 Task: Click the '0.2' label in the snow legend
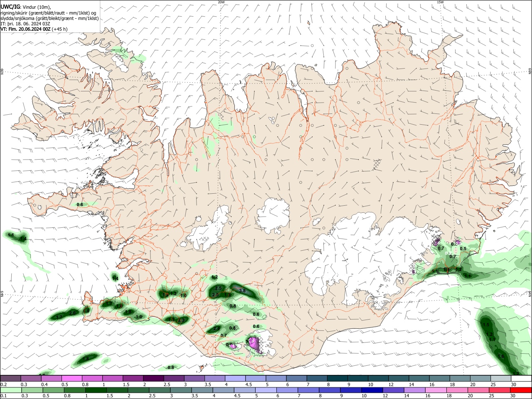click(x=3, y=384)
